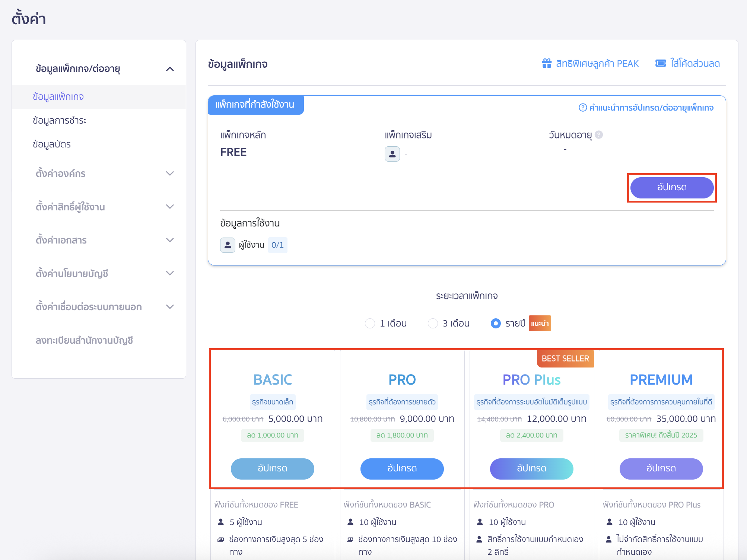Click the user icon beside ผู้ใช้งาน usage info
This screenshot has height=560, width=747.
point(228,245)
